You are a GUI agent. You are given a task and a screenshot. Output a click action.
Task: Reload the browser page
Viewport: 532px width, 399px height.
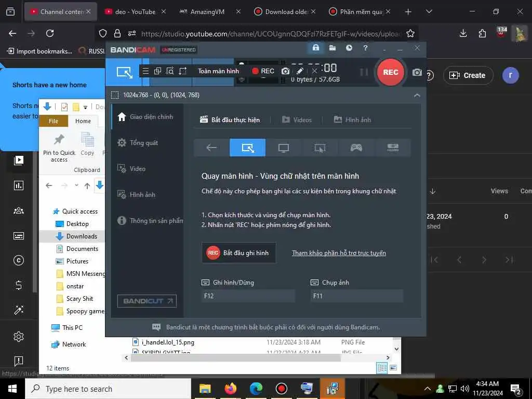click(50, 33)
